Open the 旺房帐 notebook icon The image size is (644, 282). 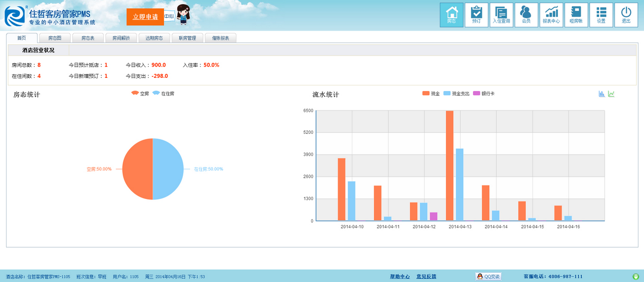pos(576,15)
